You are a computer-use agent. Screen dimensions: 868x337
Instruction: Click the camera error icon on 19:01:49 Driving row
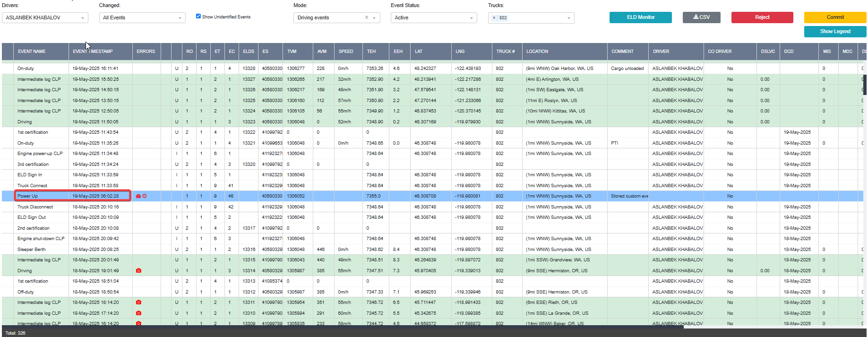tap(138, 271)
